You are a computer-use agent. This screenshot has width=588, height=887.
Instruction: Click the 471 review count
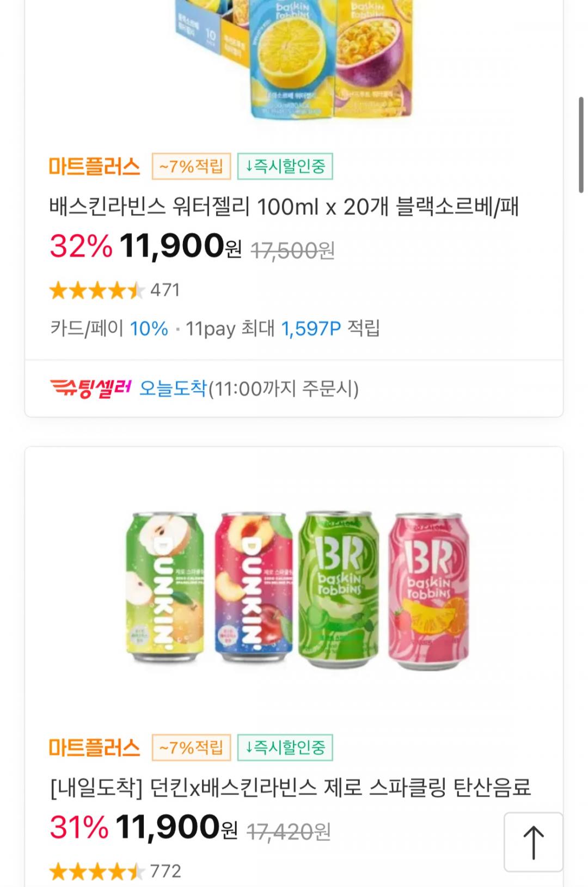(x=165, y=290)
